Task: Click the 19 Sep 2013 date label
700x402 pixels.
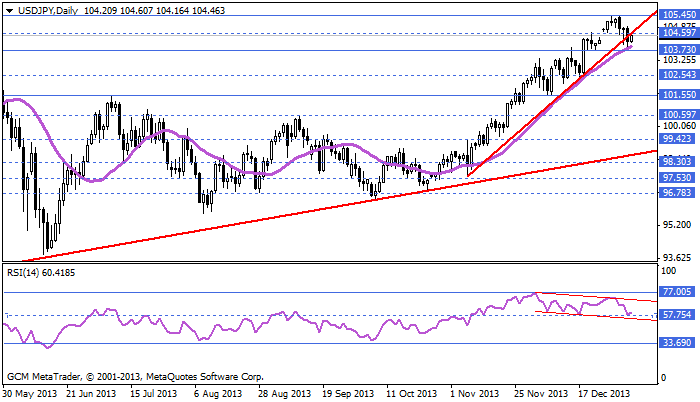Action: [348, 394]
